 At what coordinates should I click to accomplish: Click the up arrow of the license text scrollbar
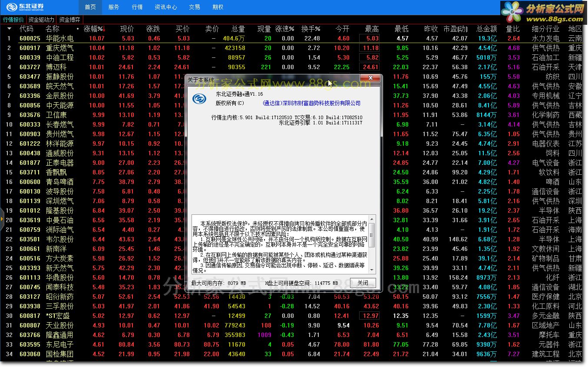click(x=371, y=219)
